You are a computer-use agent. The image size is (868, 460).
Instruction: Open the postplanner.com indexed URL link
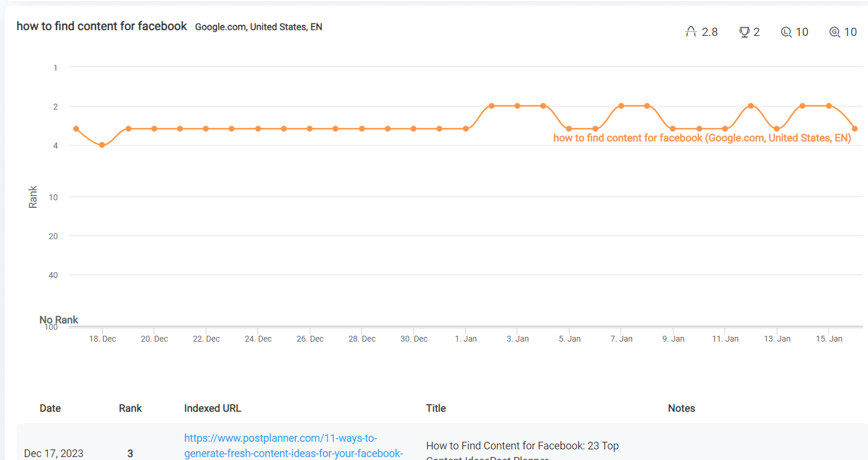(x=293, y=446)
